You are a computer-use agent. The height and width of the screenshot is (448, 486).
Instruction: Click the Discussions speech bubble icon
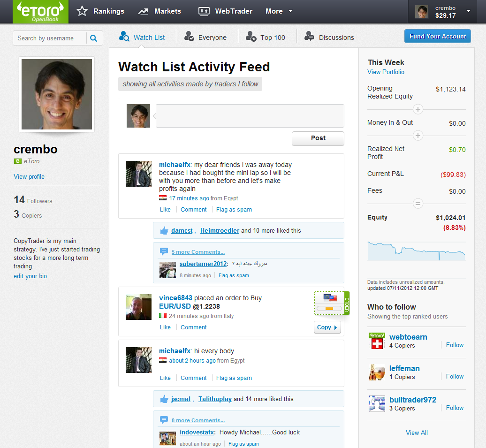click(309, 36)
